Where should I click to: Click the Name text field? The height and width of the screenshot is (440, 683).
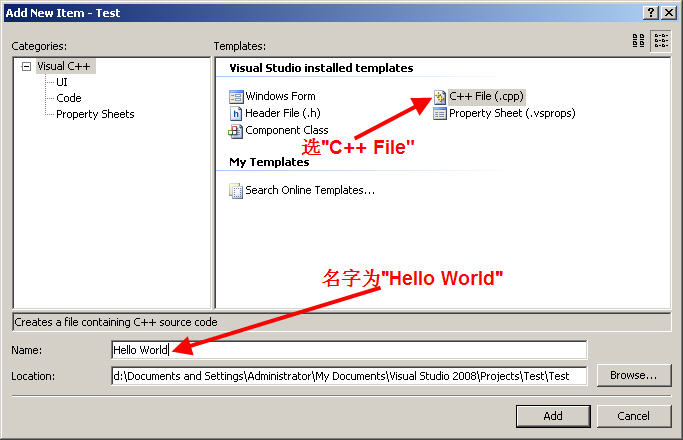[349, 349]
